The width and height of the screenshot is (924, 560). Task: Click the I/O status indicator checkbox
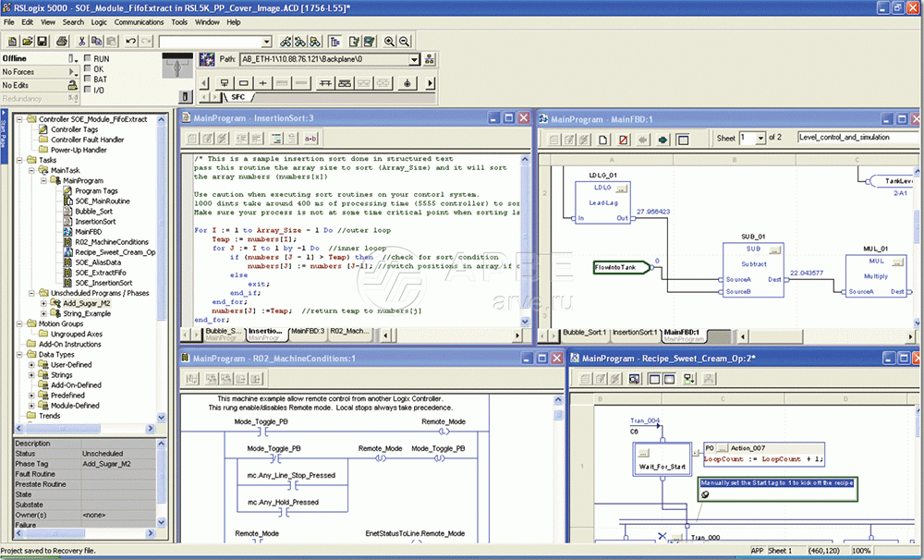[88, 91]
